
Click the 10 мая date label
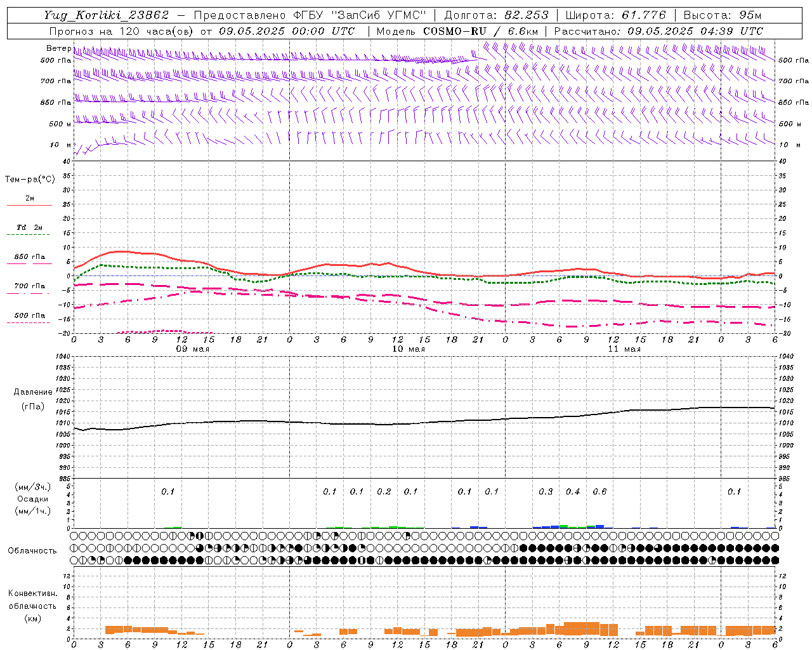point(409,349)
